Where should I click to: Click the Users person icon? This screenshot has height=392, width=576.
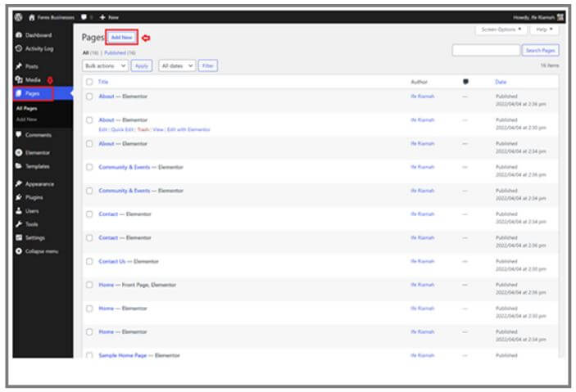[x=19, y=210]
